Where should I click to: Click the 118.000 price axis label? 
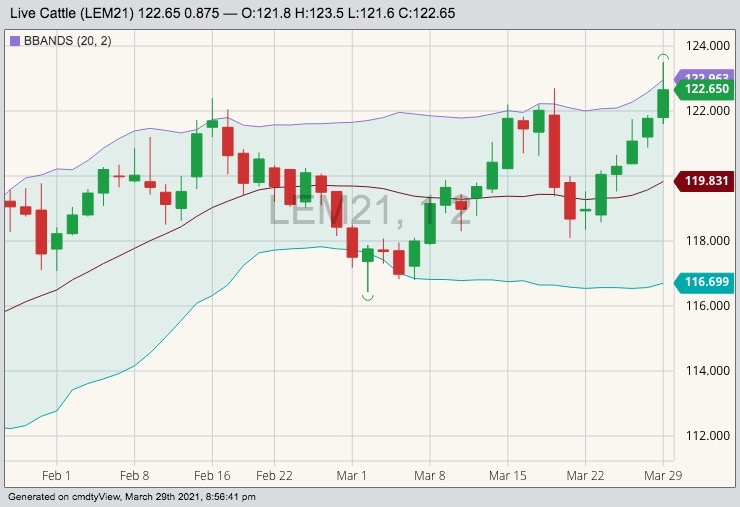click(707, 241)
